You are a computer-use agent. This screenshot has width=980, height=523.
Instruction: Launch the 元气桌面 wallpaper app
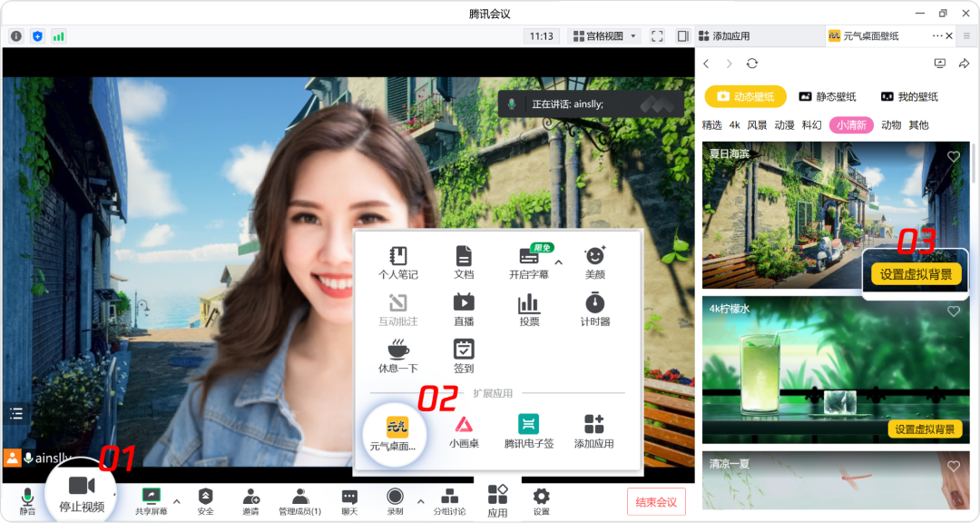395,433
